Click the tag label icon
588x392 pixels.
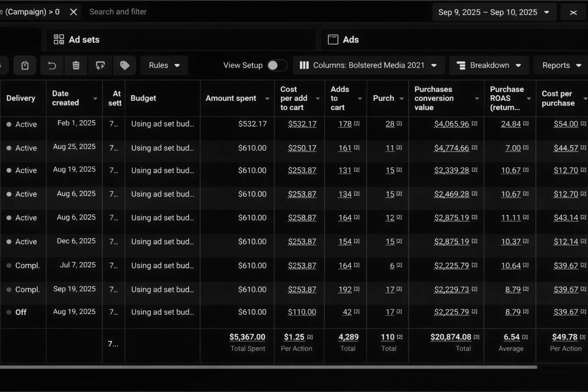(125, 65)
